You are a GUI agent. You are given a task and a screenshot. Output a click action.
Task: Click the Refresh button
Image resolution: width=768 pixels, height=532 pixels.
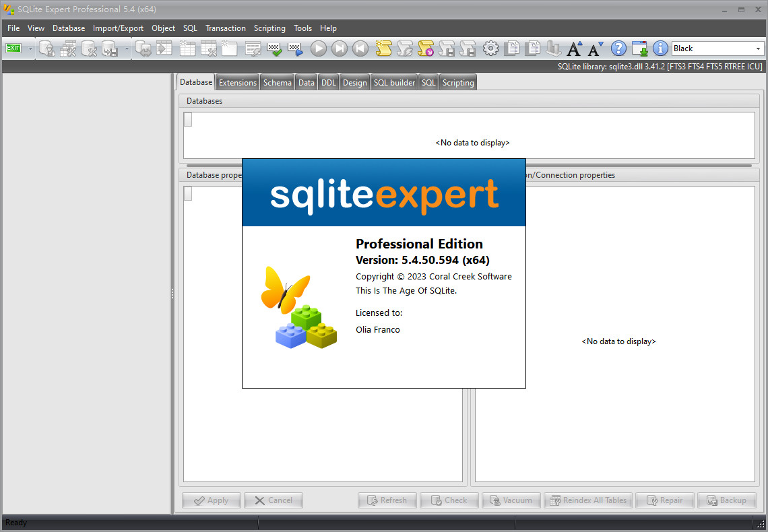click(387, 500)
